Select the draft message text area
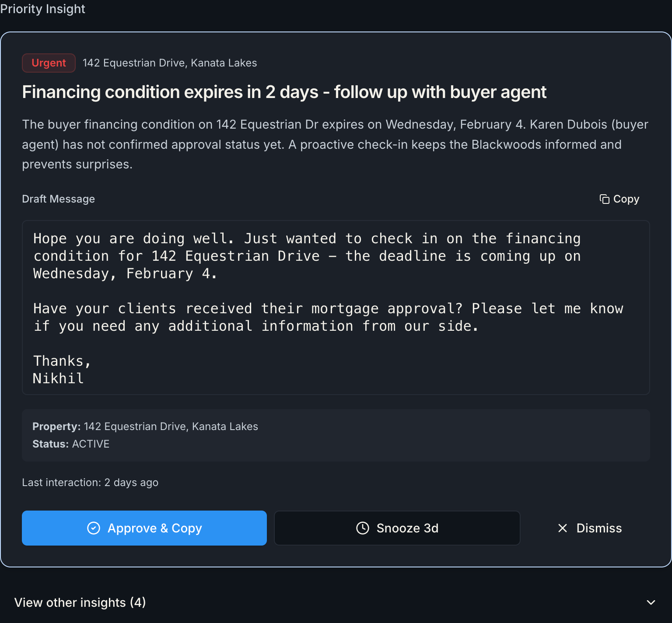 coord(336,307)
